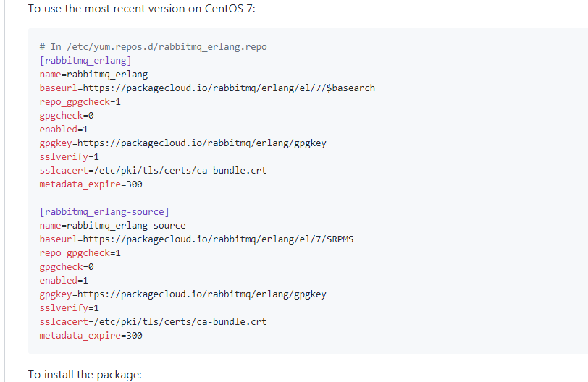Click the baseurl line ending in $basearch
The width and height of the screenshot is (588, 382).
207,88
